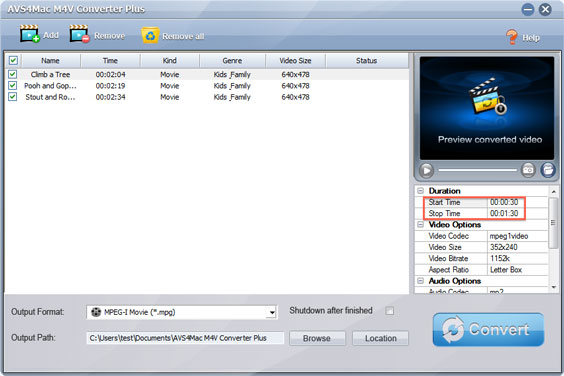Select the Climb a Tree row name
The image size is (564, 376).
tap(50, 74)
